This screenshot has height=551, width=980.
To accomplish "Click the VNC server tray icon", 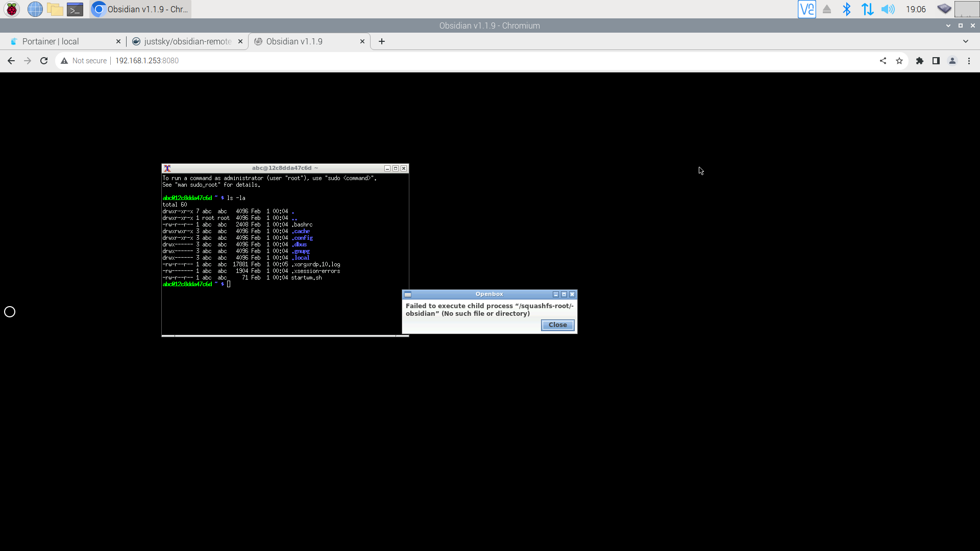I will click(x=806, y=9).
